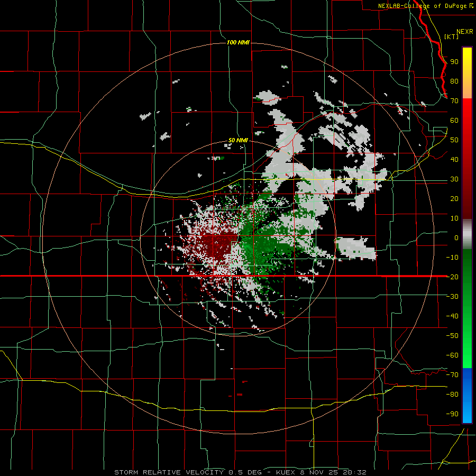The height and width of the screenshot is (476, 476).
Task: Click the -80 velocity scale label
Action: [x=452, y=395]
